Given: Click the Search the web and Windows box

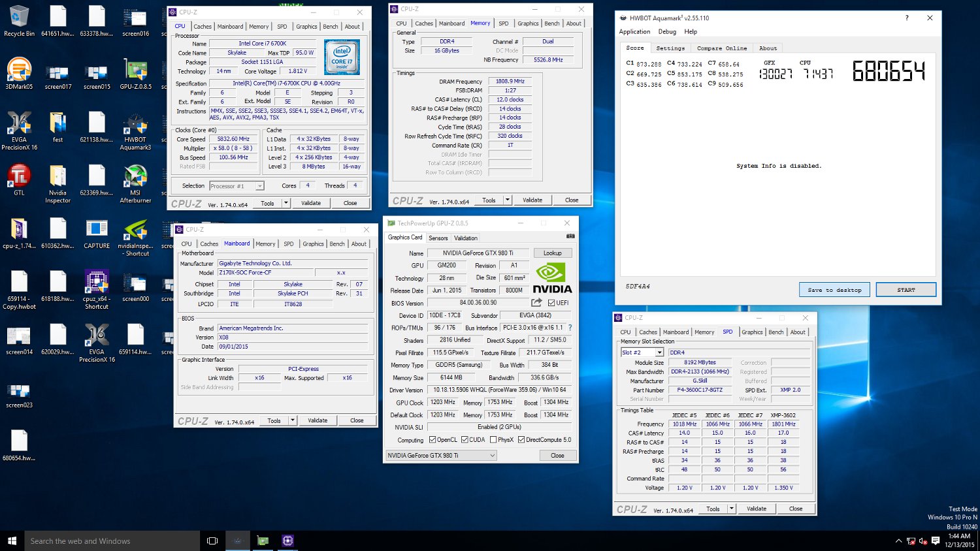Looking at the screenshot, I should [x=112, y=541].
